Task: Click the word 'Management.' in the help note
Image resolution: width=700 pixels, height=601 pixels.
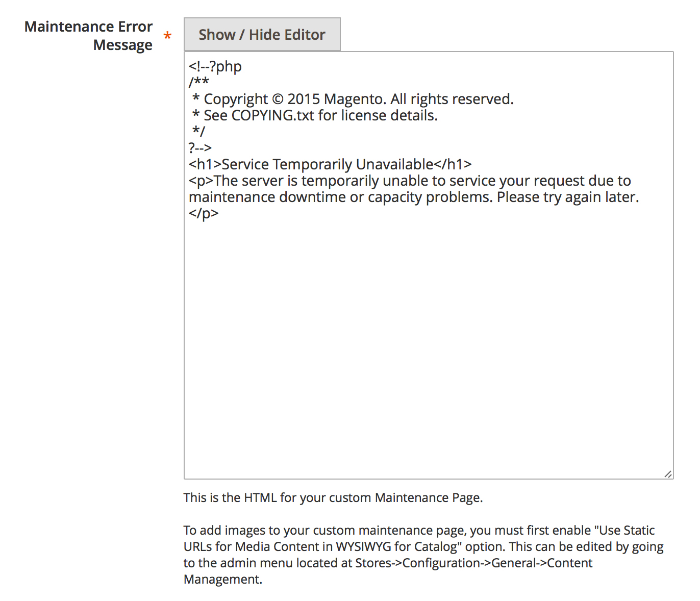Action: pyautogui.click(x=223, y=579)
